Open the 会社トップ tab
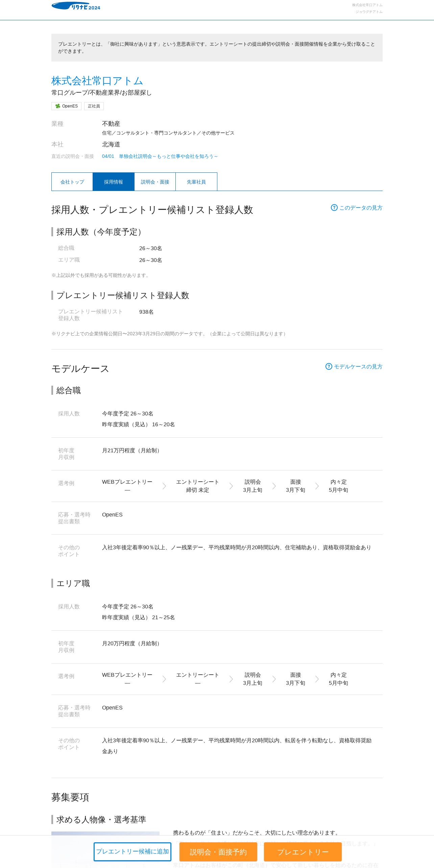This screenshot has height=868, width=434. (72, 182)
